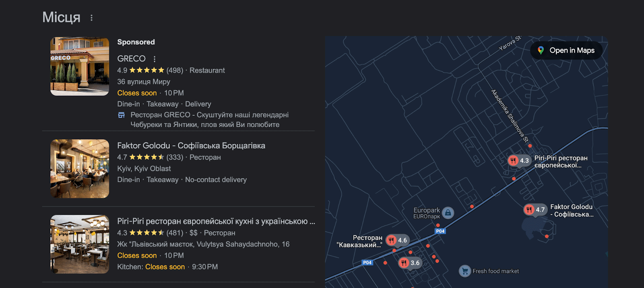Open the GRECO restaurant title
644x288 pixels.
coord(131,59)
